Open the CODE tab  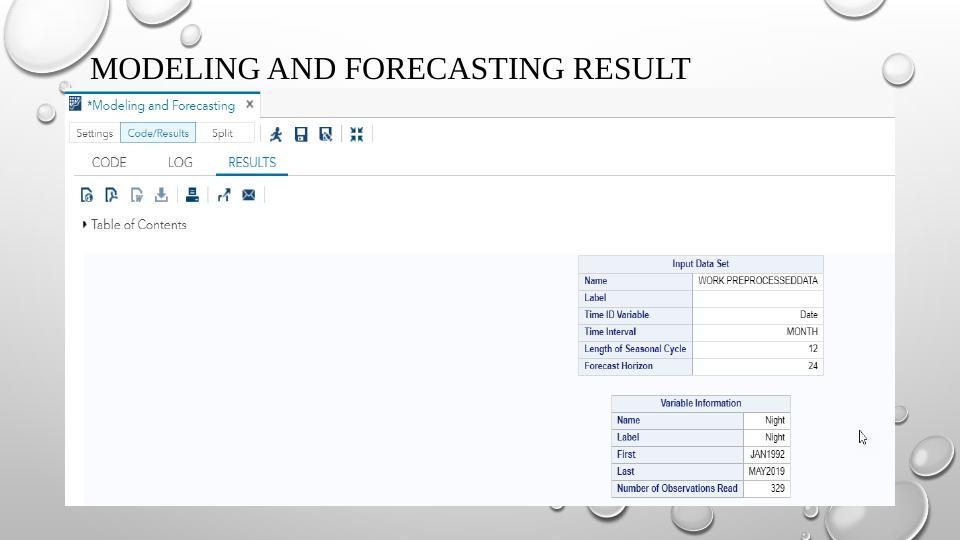(109, 162)
